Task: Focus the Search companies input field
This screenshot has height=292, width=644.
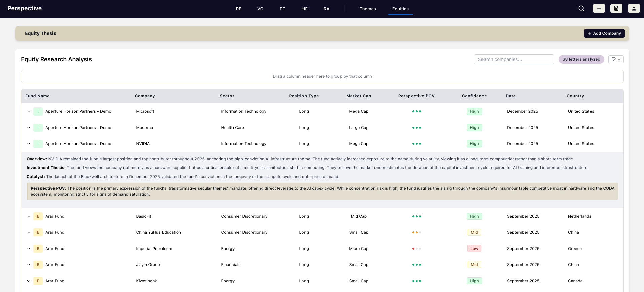Action: coord(514,59)
